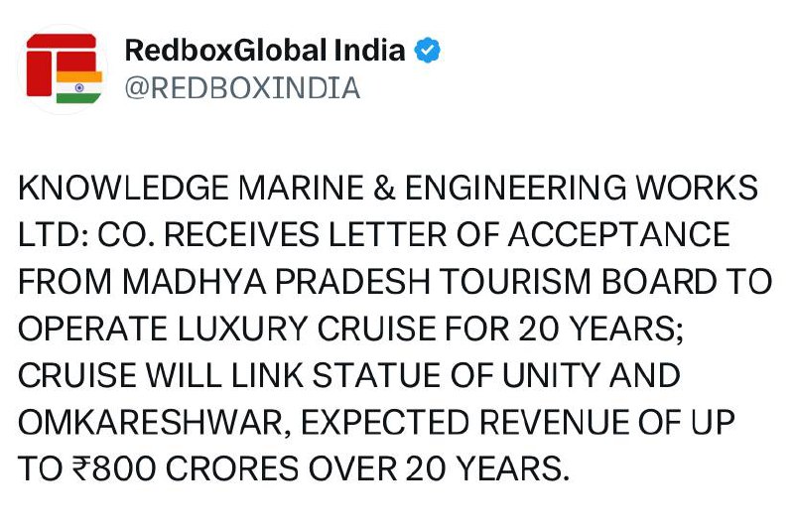Click the Indian flag in the profile logo
Screen dimensions: 794x532
[x=79, y=86]
